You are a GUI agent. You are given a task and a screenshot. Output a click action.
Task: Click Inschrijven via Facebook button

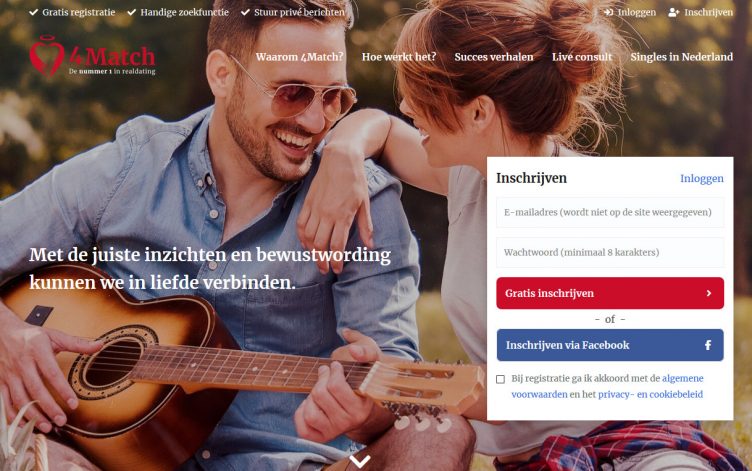click(x=610, y=345)
